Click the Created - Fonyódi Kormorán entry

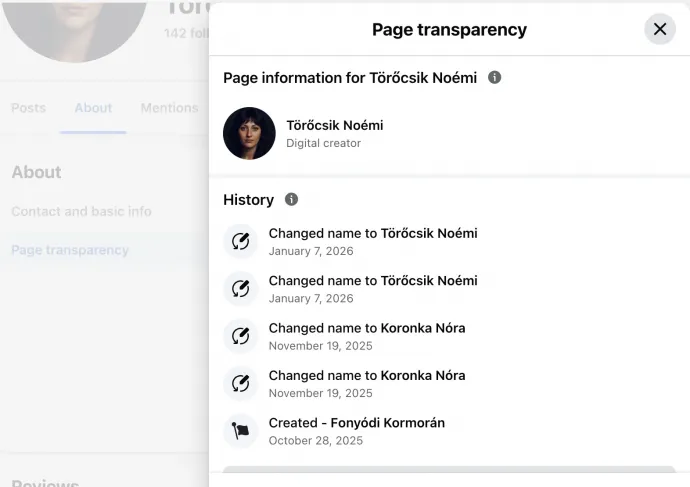(x=356, y=423)
